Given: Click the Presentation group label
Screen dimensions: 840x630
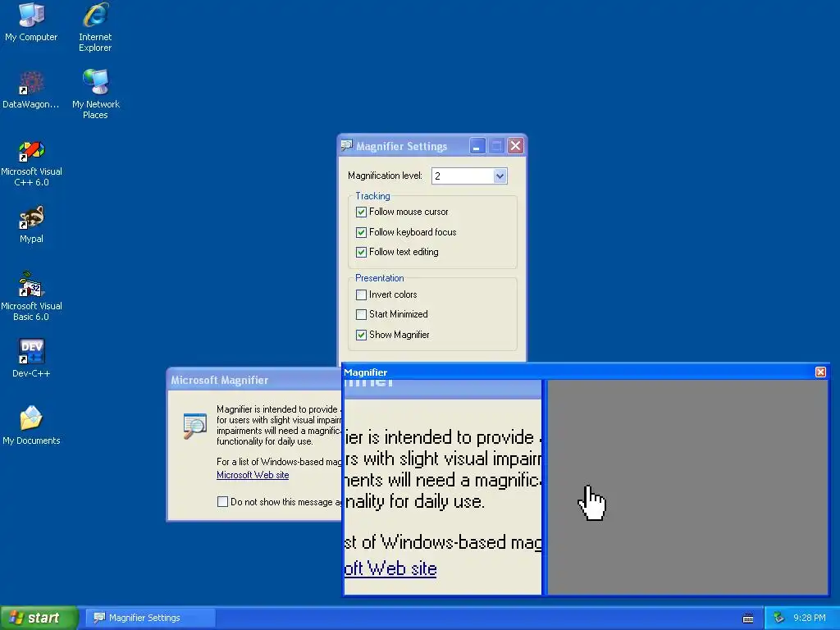Looking at the screenshot, I should click(379, 278).
